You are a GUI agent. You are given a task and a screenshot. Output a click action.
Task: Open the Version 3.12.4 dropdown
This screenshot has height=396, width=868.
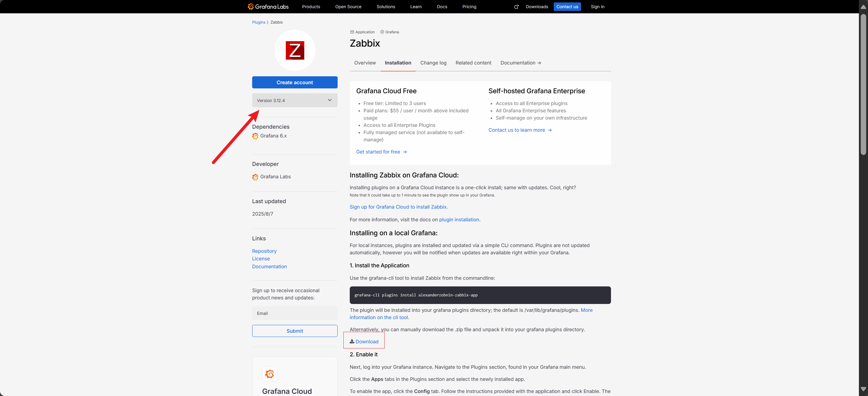[295, 100]
